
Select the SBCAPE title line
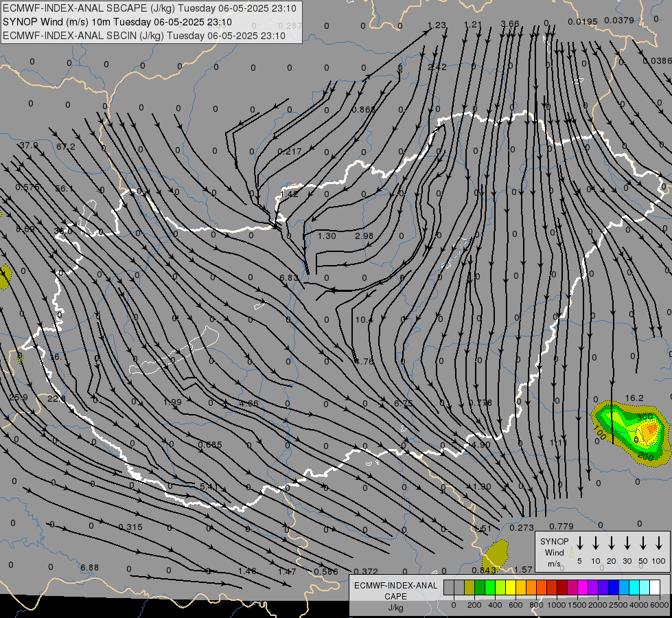(150, 8)
